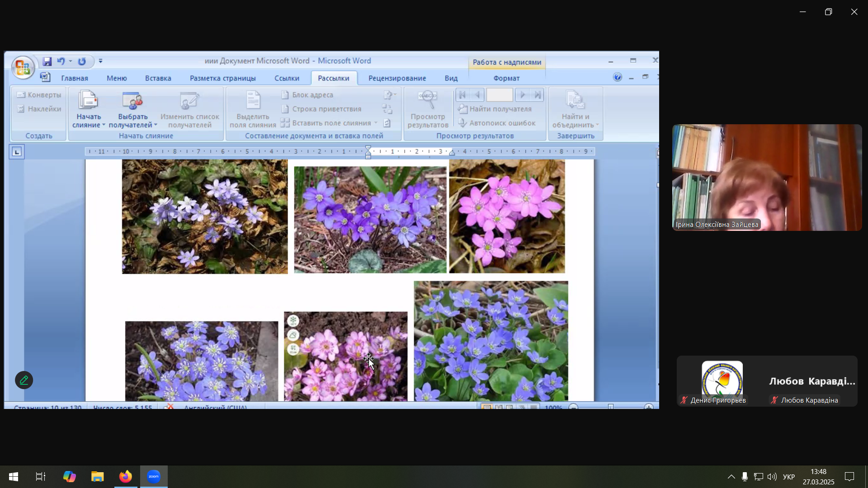Click the right indent marker on ruler
This screenshot has width=868, height=488.
[452, 153]
